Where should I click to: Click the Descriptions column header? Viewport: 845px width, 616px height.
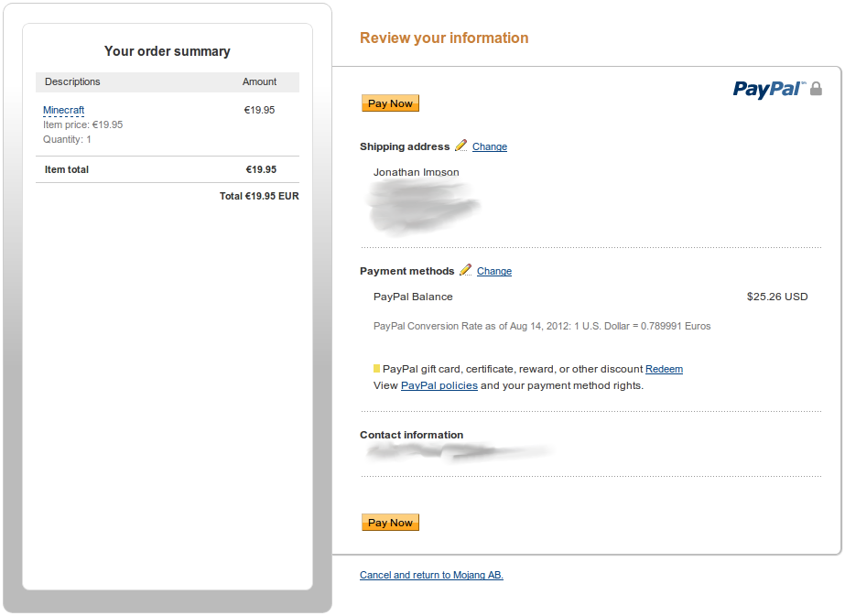[72, 81]
